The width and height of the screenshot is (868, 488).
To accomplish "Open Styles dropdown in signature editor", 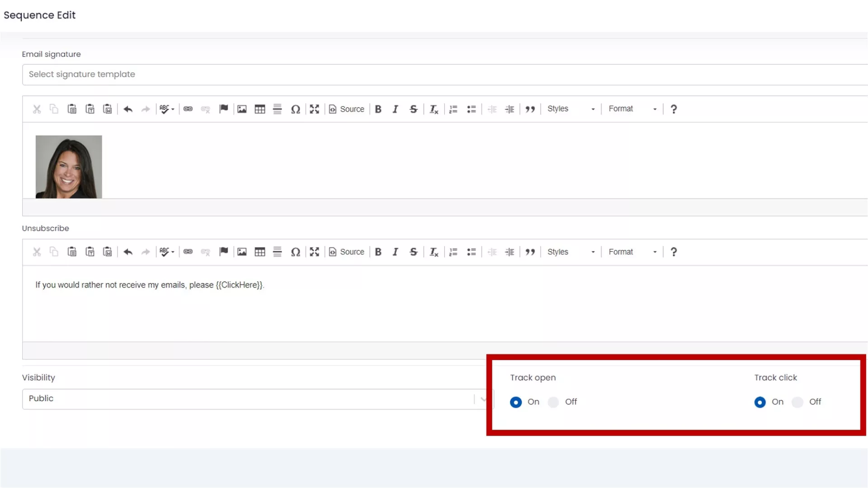I will point(571,109).
